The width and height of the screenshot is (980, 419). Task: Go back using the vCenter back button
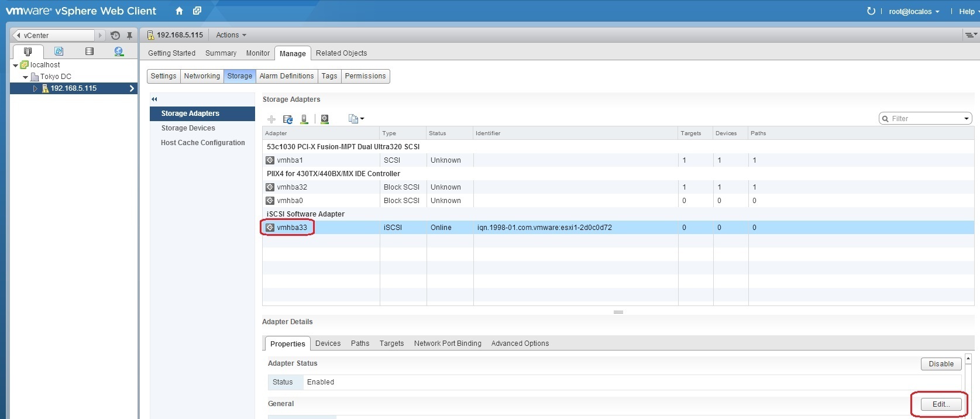[x=53, y=36]
